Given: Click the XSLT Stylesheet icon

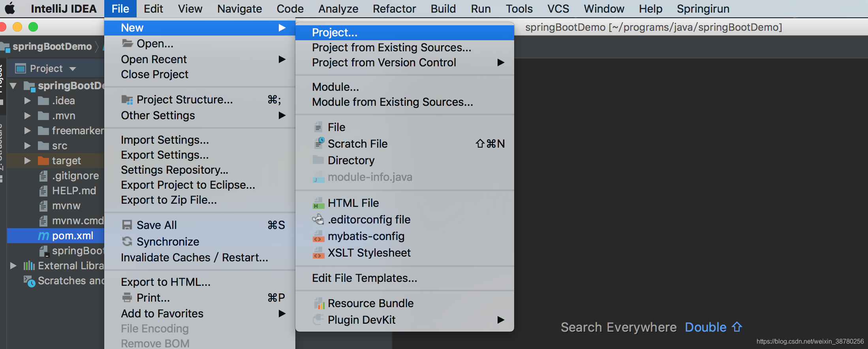Looking at the screenshot, I should pos(318,253).
